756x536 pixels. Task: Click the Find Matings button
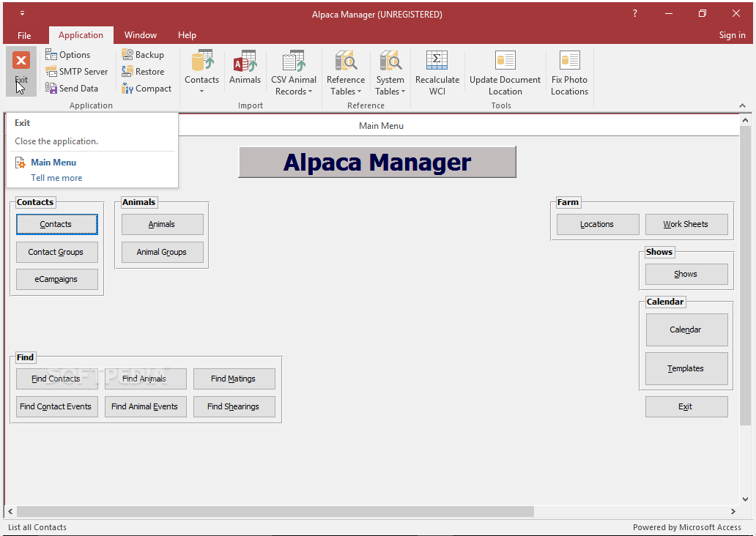point(234,379)
